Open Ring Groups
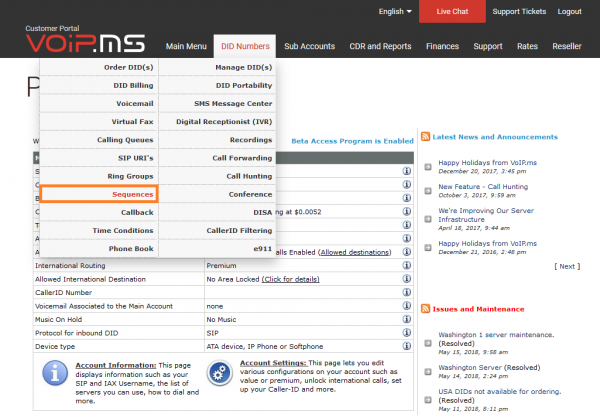The image size is (600, 415). (99, 176)
